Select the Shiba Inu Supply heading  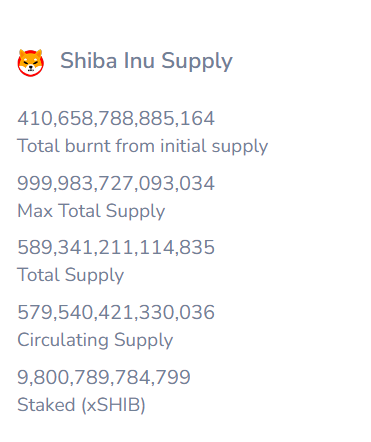coord(146,62)
